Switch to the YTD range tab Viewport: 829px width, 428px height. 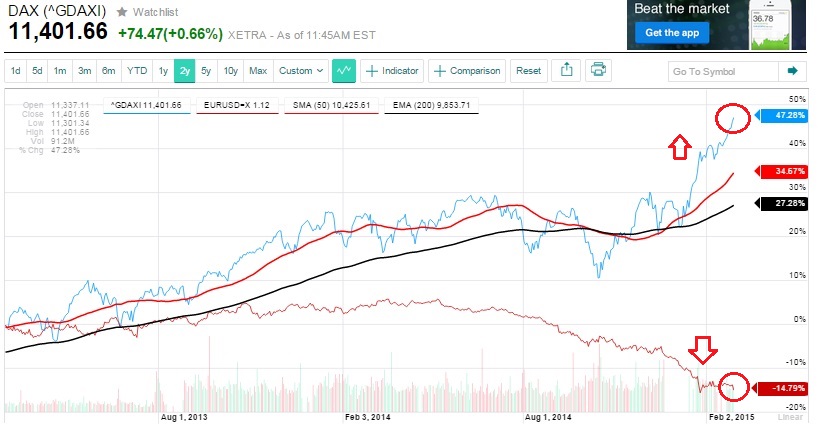(x=136, y=71)
